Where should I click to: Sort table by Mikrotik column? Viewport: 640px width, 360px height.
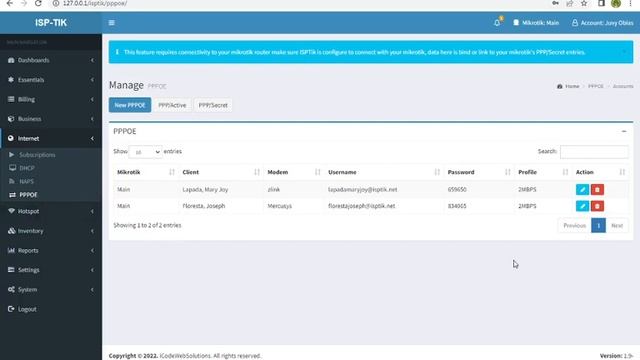pyautogui.click(x=146, y=172)
